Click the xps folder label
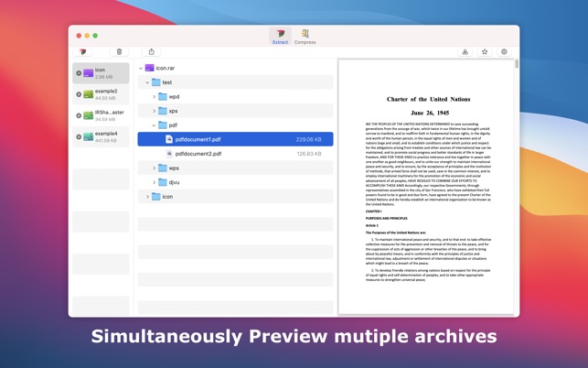588x368 pixels. [173, 111]
